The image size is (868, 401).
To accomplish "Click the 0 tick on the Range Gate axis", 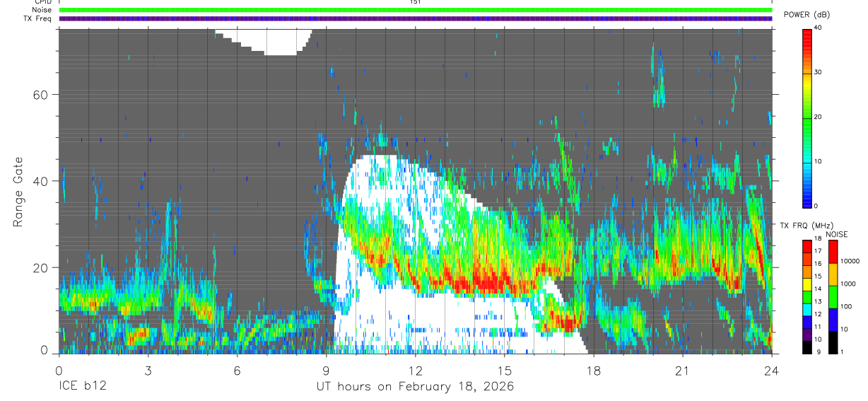I will tap(45, 349).
